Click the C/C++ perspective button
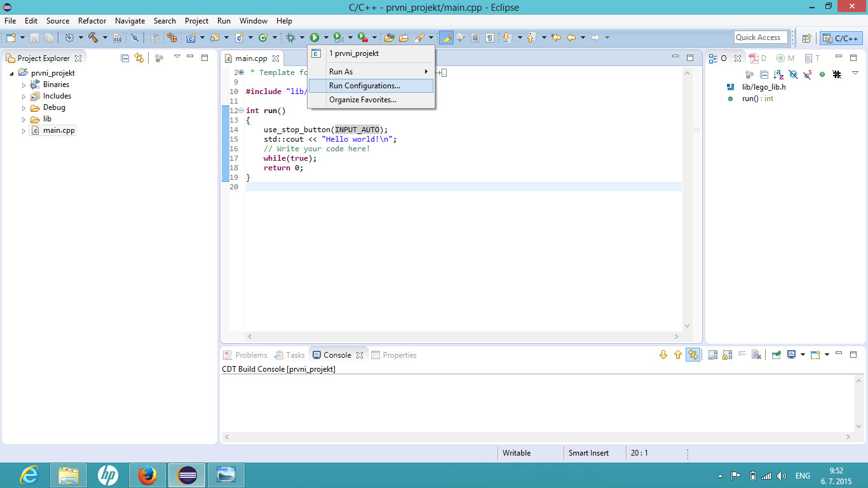This screenshot has height=488, width=868. tap(841, 38)
